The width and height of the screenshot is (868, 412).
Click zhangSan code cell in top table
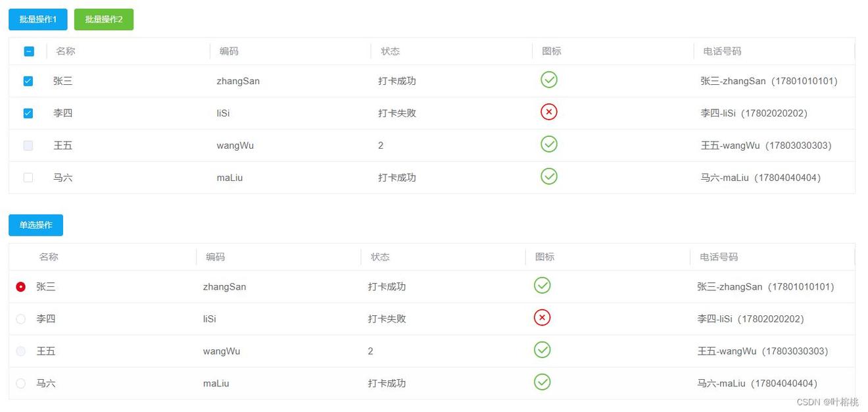coord(238,81)
